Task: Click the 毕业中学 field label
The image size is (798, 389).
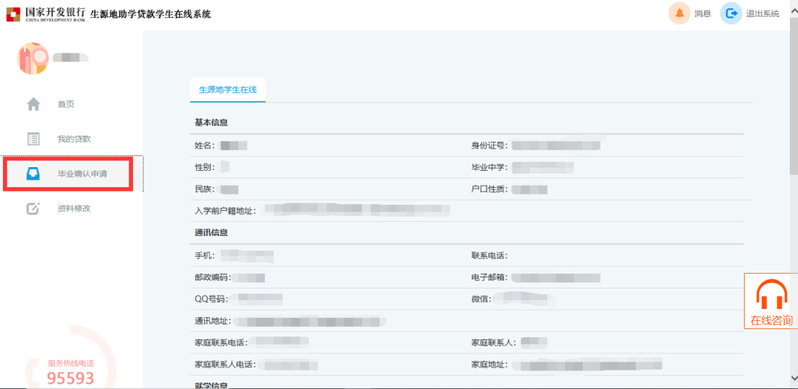Action: 490,167
